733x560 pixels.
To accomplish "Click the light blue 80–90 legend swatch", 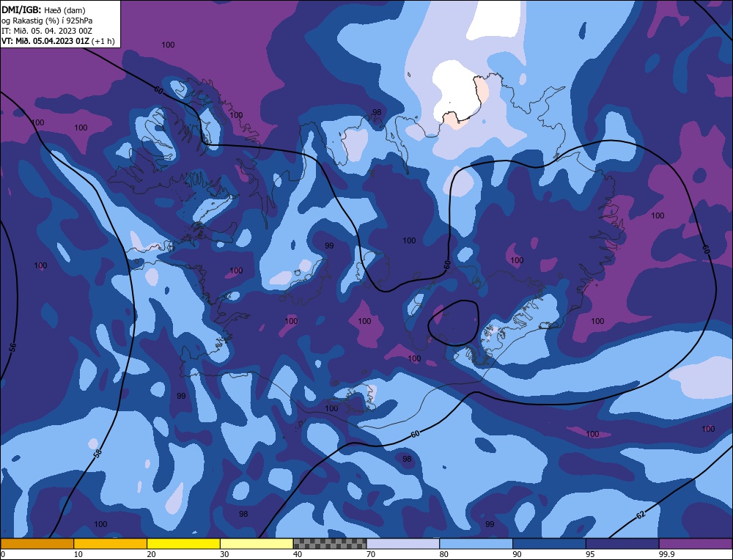I will [x=476, y=543].
